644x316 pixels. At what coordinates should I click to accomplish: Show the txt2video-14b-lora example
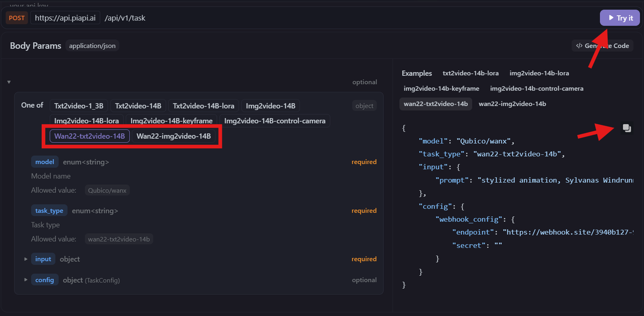470,73
